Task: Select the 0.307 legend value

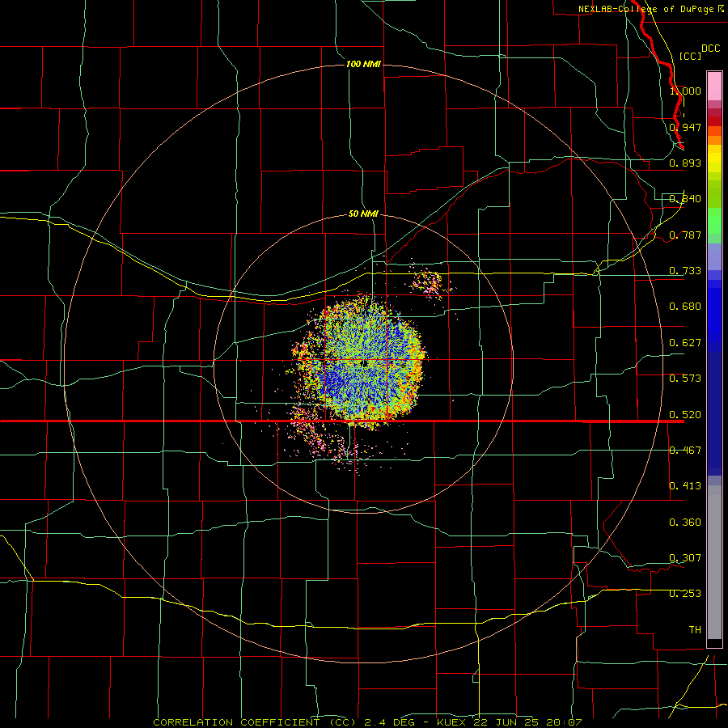Action: point(685,558)
